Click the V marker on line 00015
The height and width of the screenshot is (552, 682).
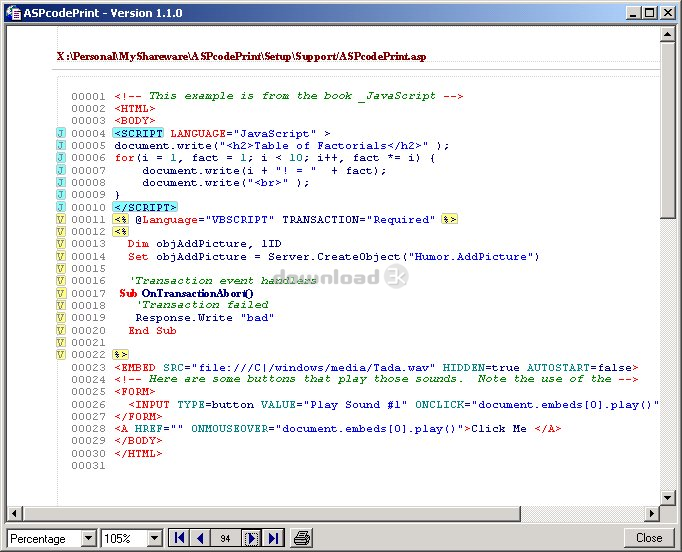point(61,268)
